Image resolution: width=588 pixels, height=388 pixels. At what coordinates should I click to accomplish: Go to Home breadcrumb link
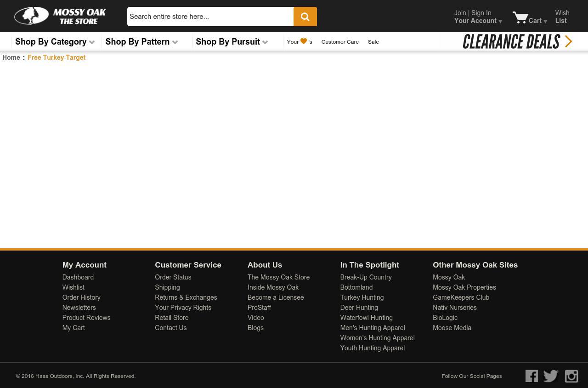(x=11, y=57)
